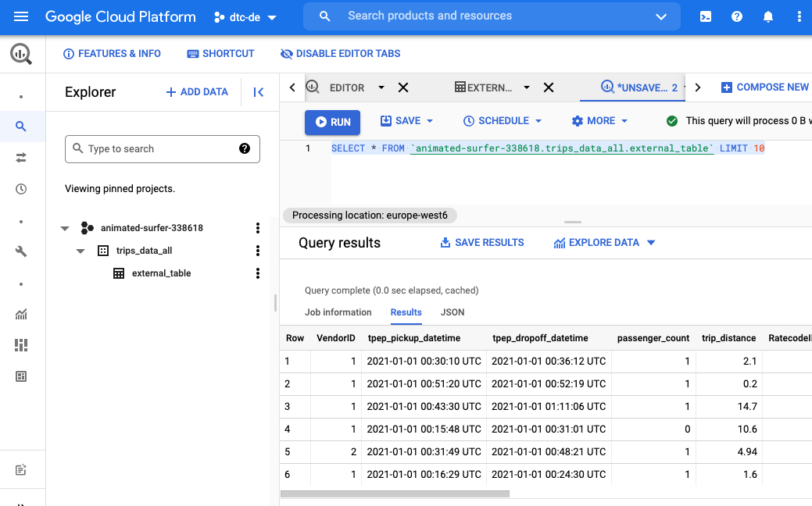812x506 pixels.
Task: Open the notifications bell
Action: [768, 16]
